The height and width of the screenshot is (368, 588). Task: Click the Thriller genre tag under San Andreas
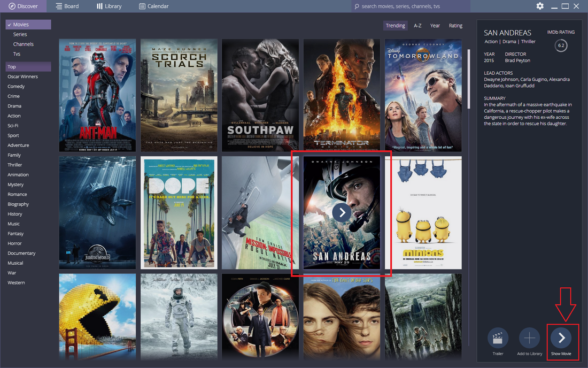tap(528, 42)
